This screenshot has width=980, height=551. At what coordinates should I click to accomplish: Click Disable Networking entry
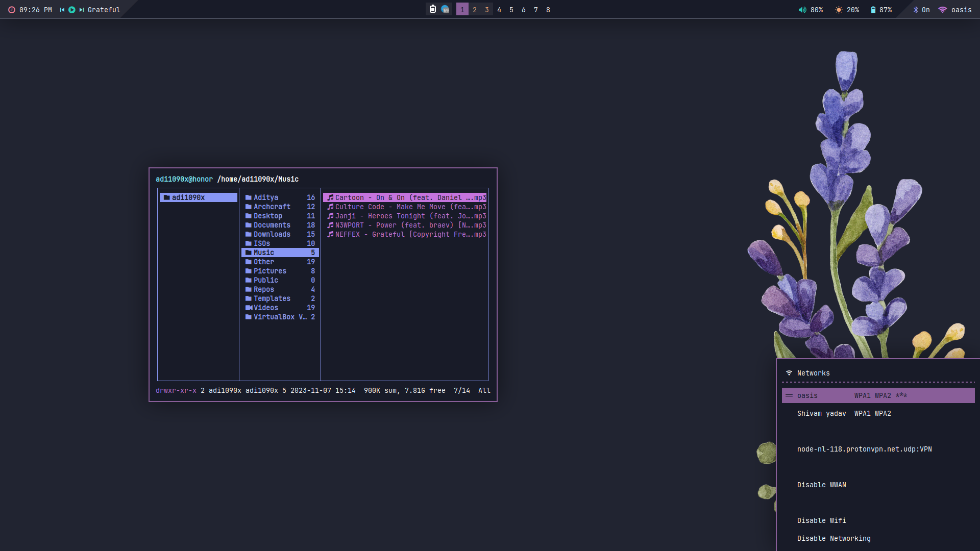(834, 538)
